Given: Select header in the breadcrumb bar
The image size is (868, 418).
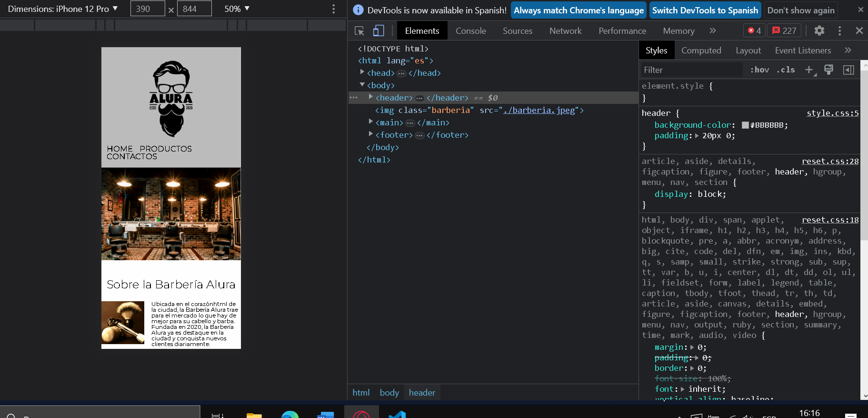Looking at the screenshot, I should (x=422, y=393).
